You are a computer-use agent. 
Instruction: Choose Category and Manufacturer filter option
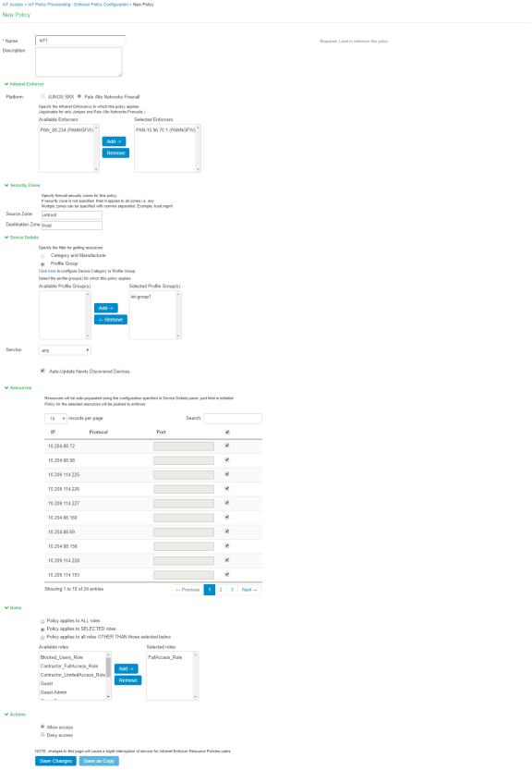pyautogui.click(x=42, y=256)
